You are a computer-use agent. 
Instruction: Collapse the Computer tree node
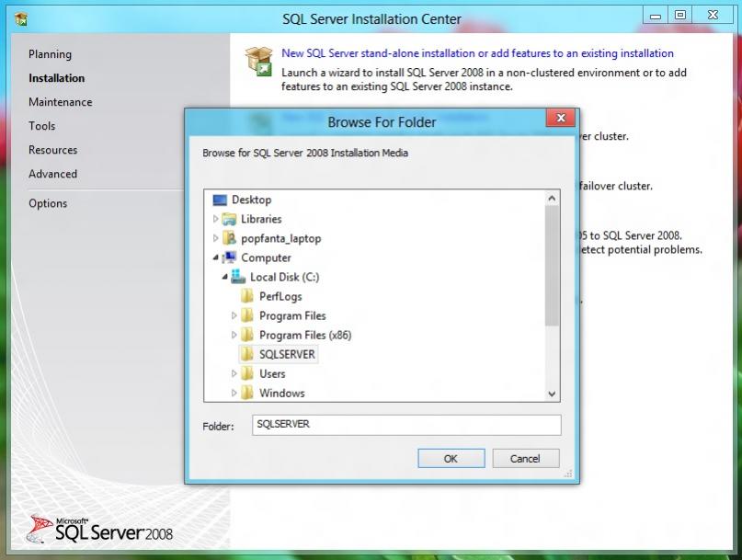[x=216, y=257]
